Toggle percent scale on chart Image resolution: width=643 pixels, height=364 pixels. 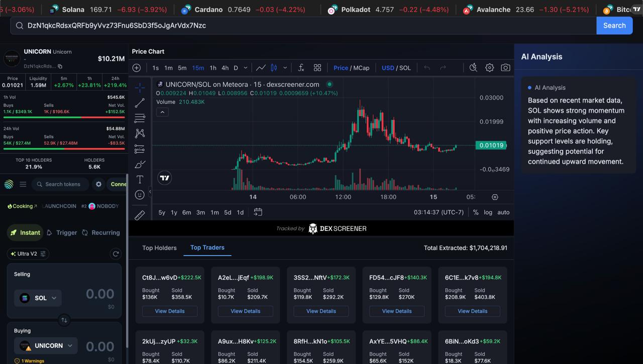(476, 212)
